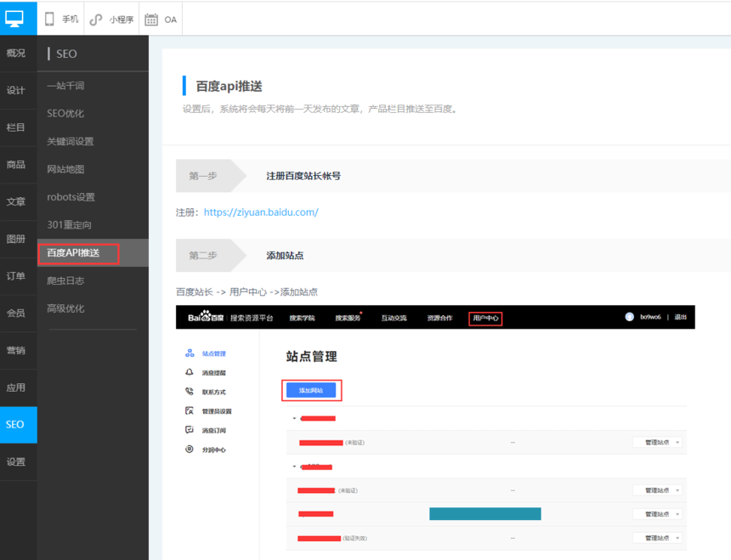Image resolution: width=731 pixels, height=560 pixels.
Task: Click the teal bar in site list
Action: point(484,513)
